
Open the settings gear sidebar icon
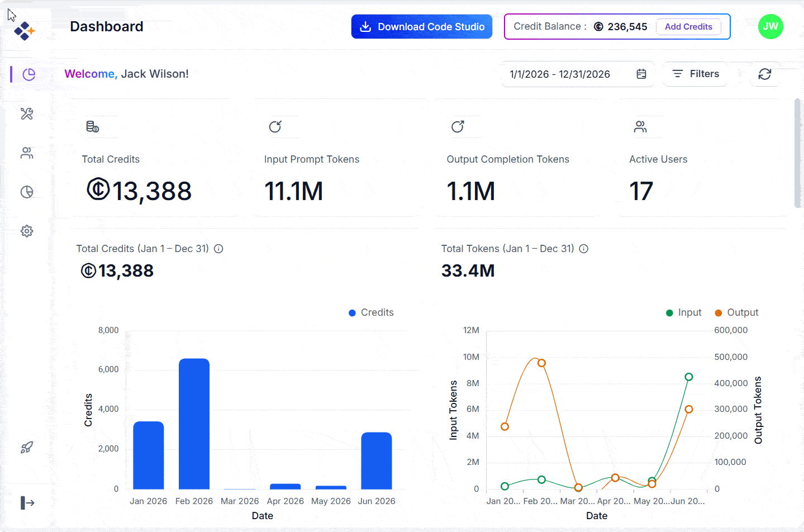pyautogui.click(x=27, y=231)
